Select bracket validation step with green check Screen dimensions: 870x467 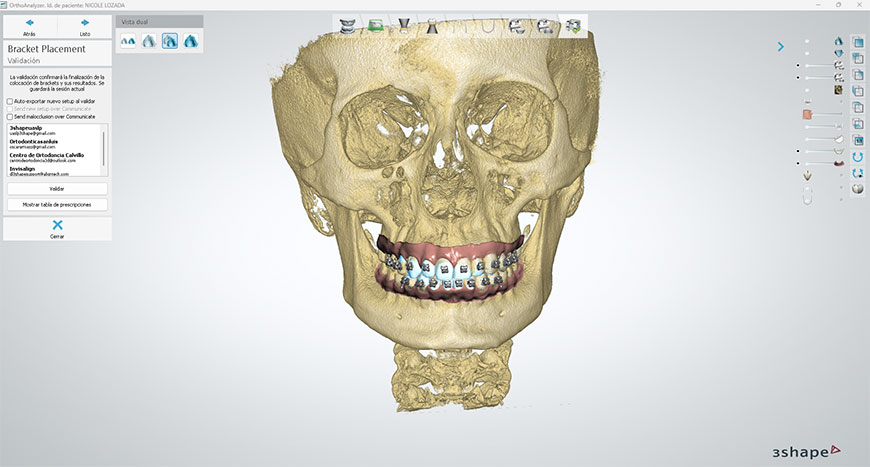[x=576, y=25]
